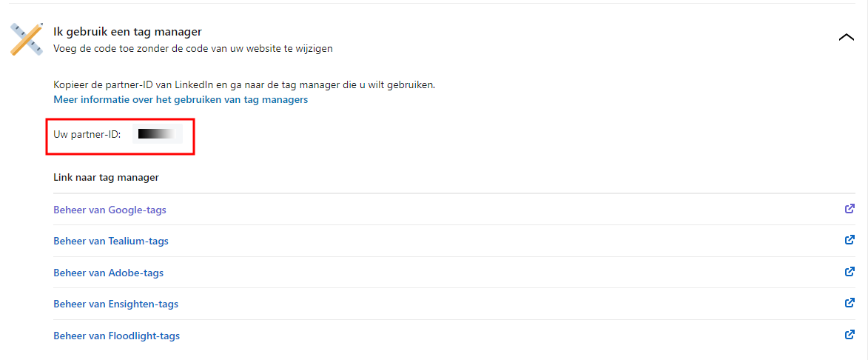This screenshot has height=360, width=868.
Task: Open the 'Beheer van Google-tags' link
Action: tap(110, 210)
